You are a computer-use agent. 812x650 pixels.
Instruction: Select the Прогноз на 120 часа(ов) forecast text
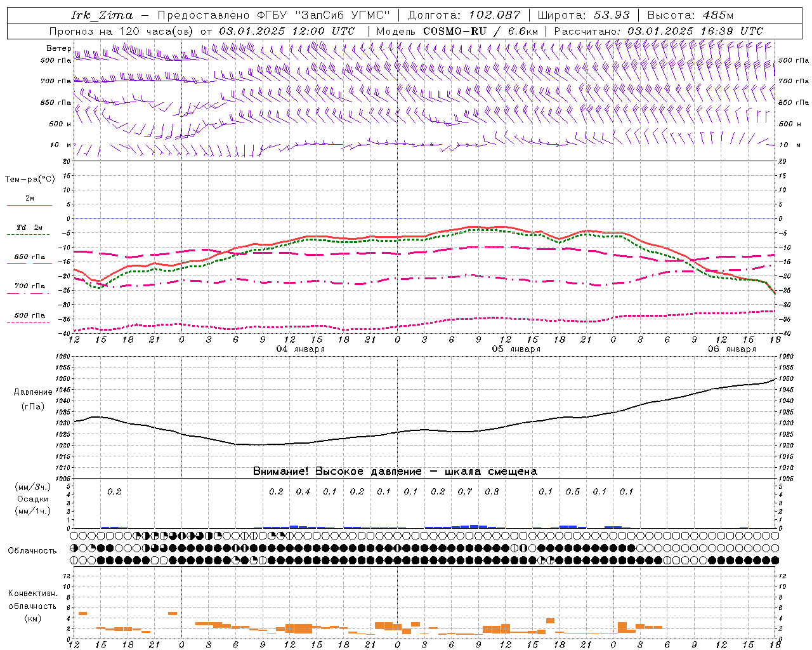point(122,31)
